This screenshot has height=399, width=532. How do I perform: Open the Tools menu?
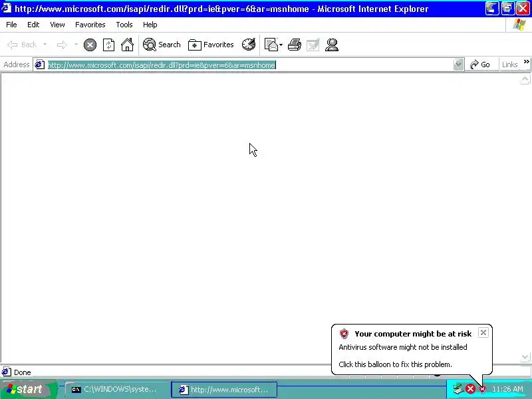pyautogui.click(x=124, y=25)
